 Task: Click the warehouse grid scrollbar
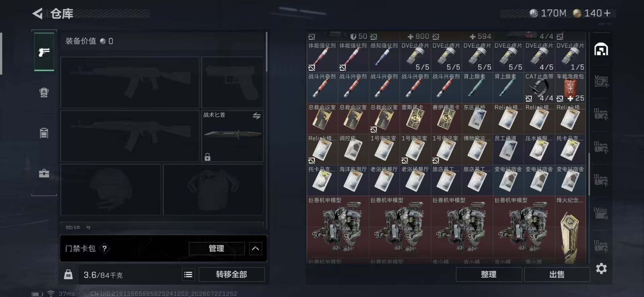(x=589, y=174)
